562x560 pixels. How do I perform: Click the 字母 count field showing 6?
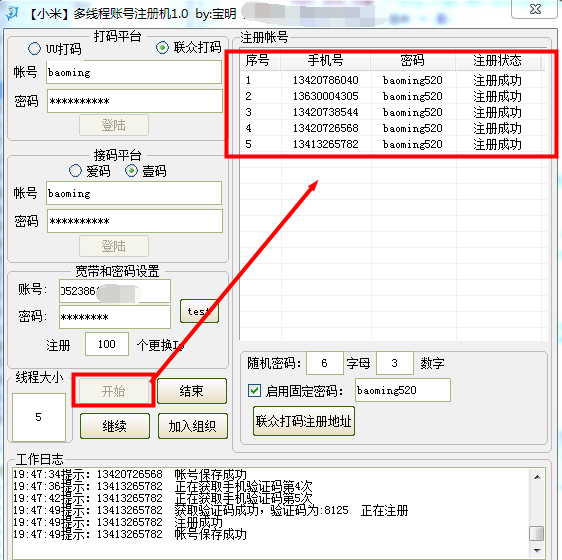click(x=325, y=363)
